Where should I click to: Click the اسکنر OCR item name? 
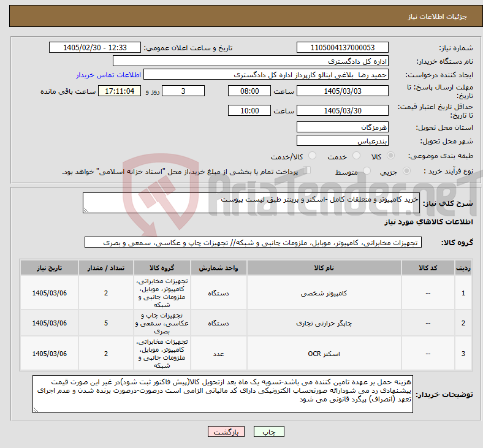click(324, 354)
